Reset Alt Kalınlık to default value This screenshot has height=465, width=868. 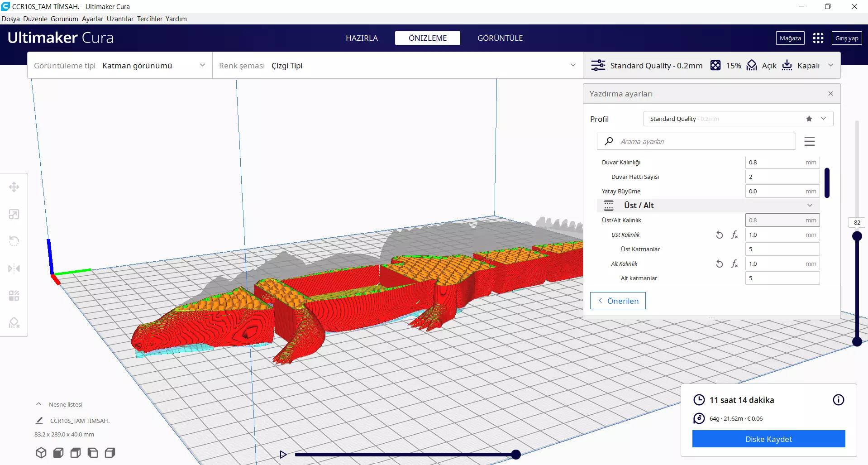tap(720, 264)
